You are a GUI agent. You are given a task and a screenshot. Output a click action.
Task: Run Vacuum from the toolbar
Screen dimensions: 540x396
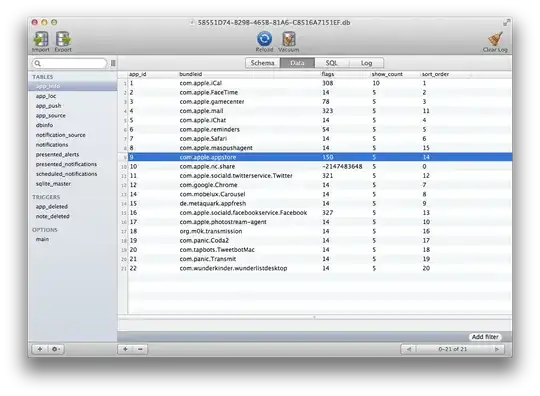click(x=289, y=39)
